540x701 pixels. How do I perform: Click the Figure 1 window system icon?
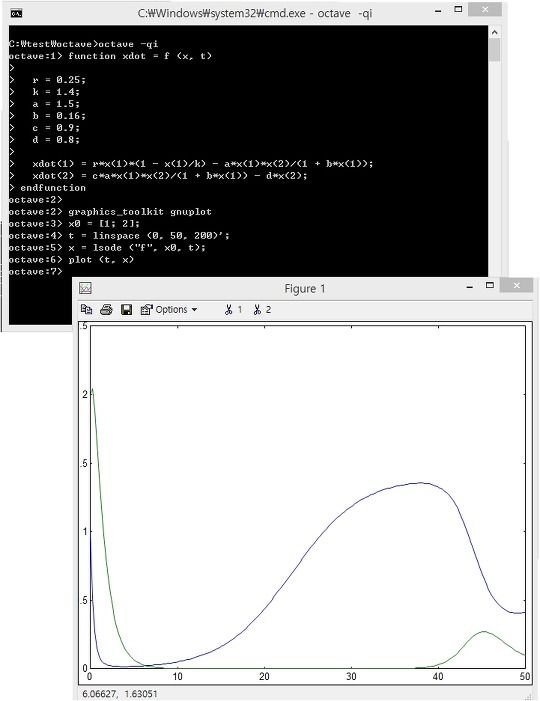click(x=85, y=288)
